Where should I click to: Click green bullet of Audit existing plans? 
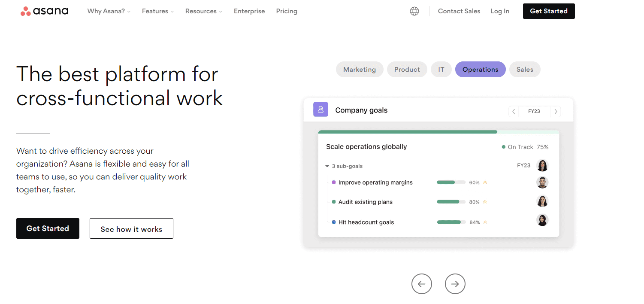point(334,201)
